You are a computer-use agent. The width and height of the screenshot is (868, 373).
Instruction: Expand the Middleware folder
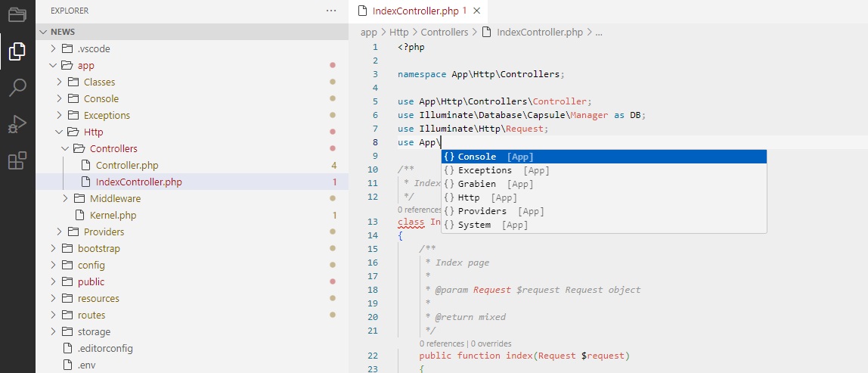(x=66, y=199)
